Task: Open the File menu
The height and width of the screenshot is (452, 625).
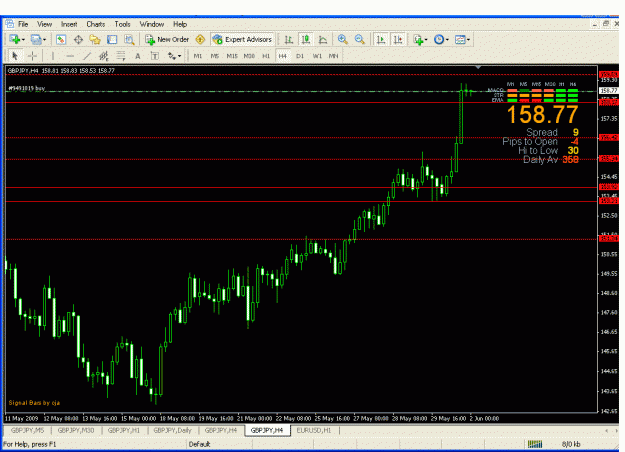Action: pyautogui.click(x=23, y=24)
